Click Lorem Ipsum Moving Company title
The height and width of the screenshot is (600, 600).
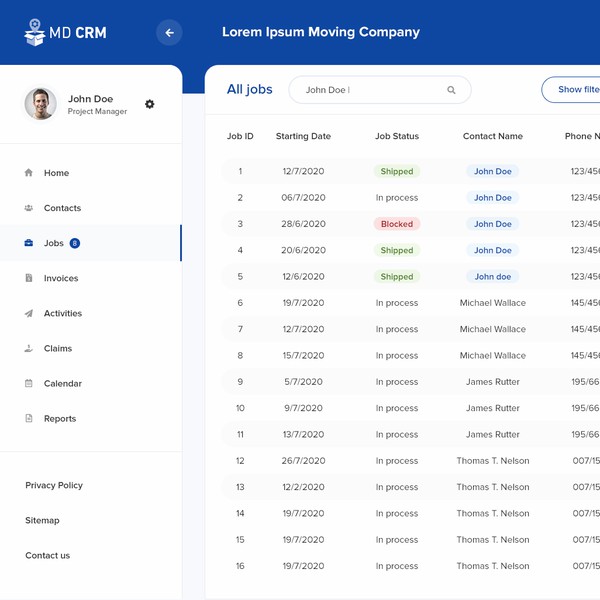pyautogui.click(x=321, y=32)
